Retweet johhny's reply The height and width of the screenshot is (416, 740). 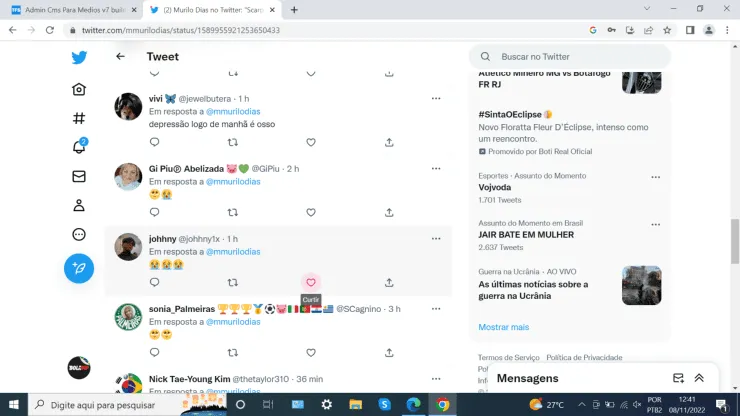click(x=233, y=282)
